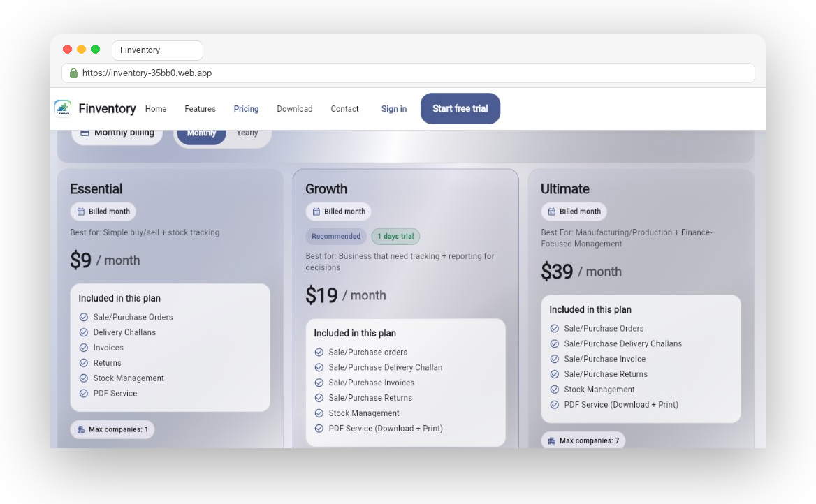Click building icon beside Max companies: 1
Screen dimensions: 816x504
[x=80, y=429]
